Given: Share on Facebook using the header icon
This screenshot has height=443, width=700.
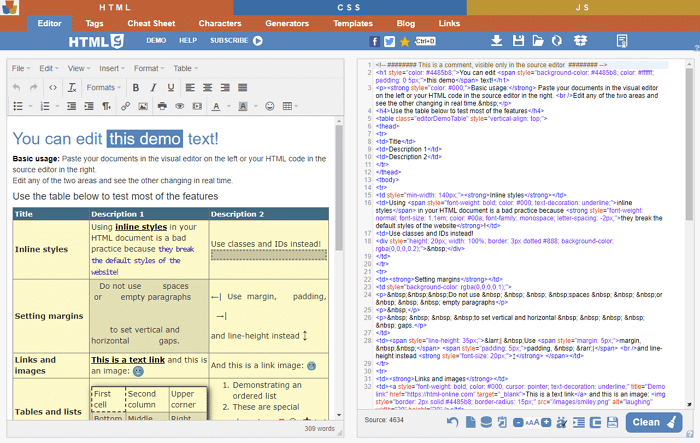Looking at the screenshot, I should click(x=375, y=41).
